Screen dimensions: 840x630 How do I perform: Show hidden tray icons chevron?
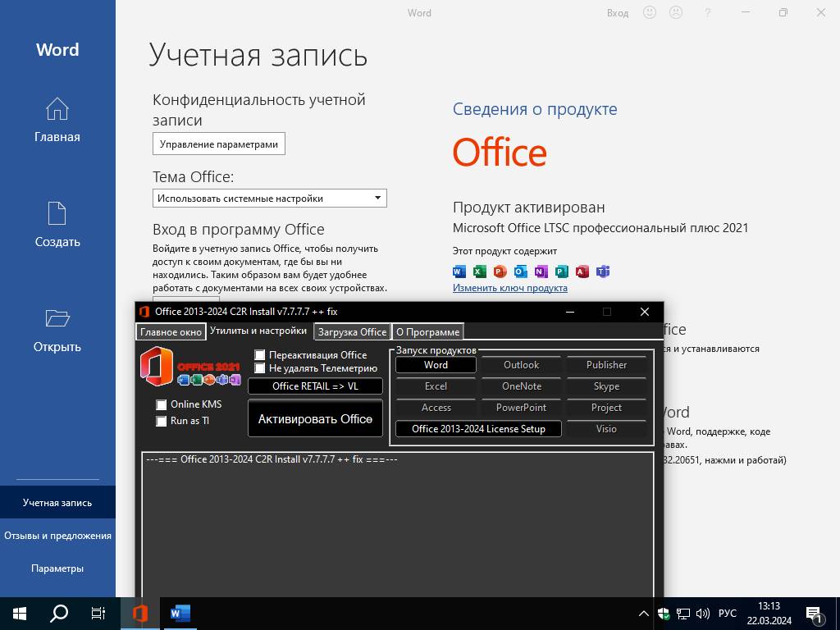pos(644,614)
